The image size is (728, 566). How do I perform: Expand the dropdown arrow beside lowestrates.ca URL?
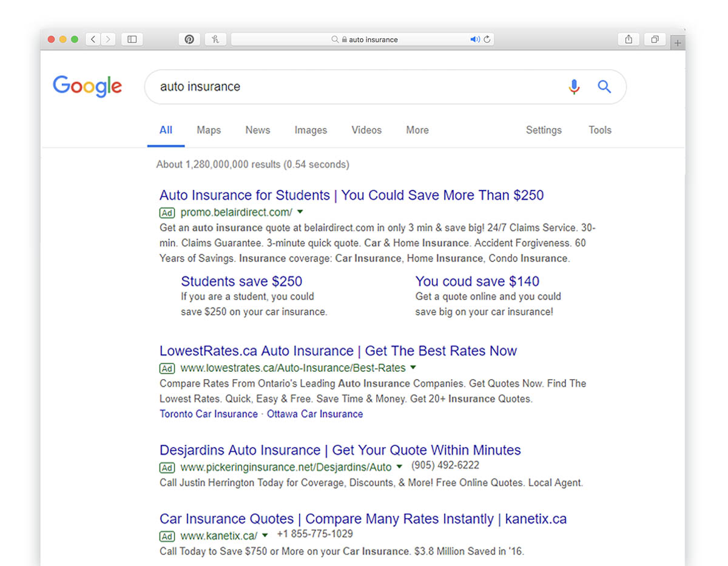pos(413,368)
